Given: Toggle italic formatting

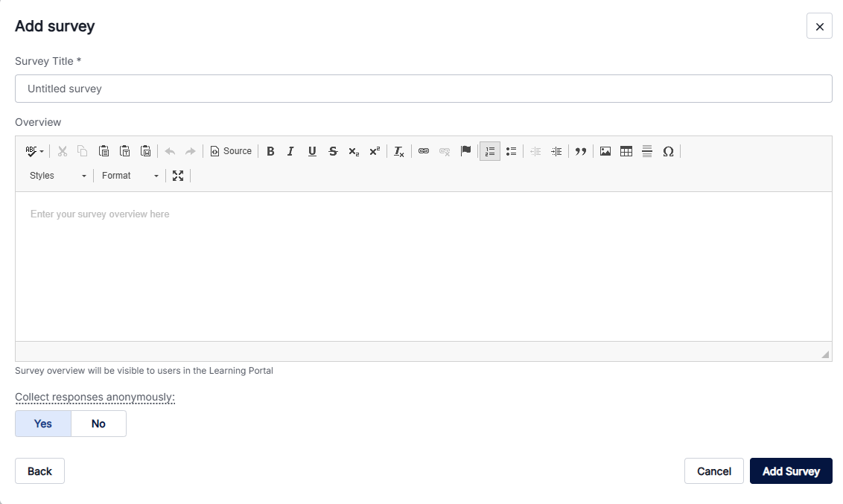Looking at the screenshot, I should click(x=291, y=152).
